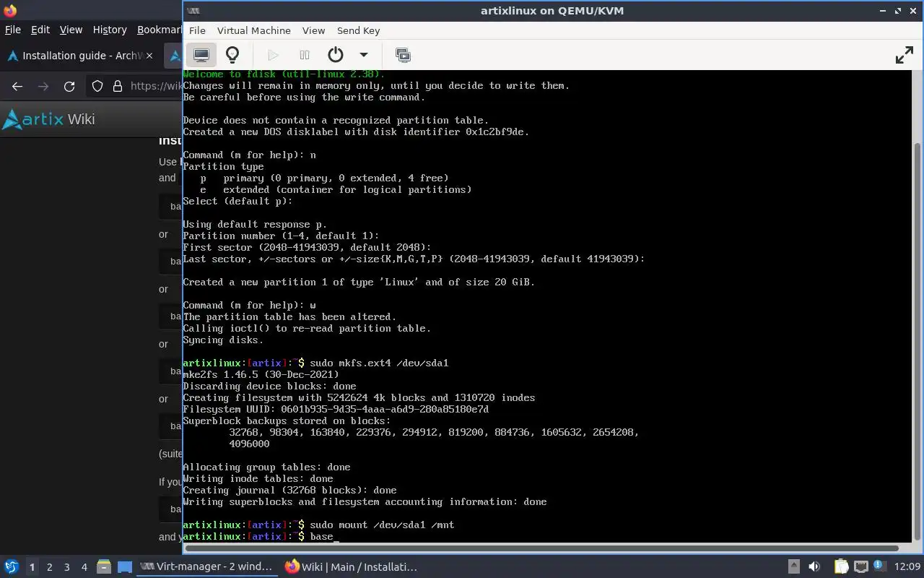This screenshot has width=924, height=578.
Task: Switch to workspace 2
Action: coord(49,567)
